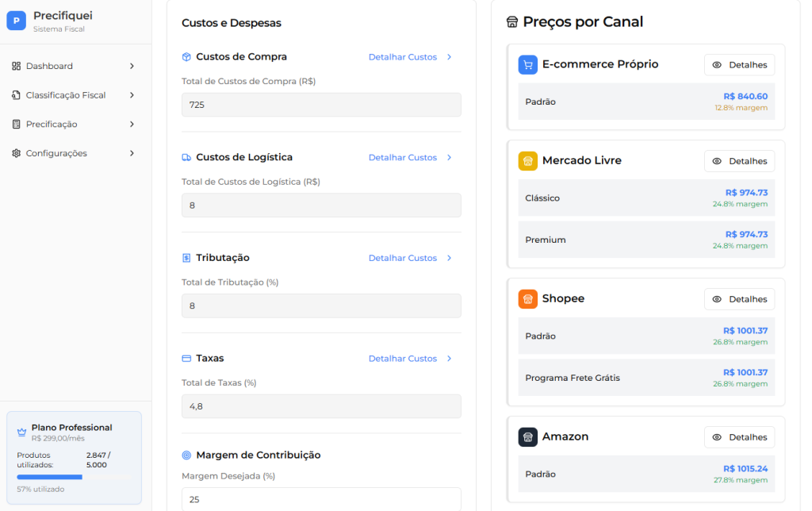Viewport: 812px width, 511px height.
Task: View Shopee channel details
Action: click(x=739, y=299)
